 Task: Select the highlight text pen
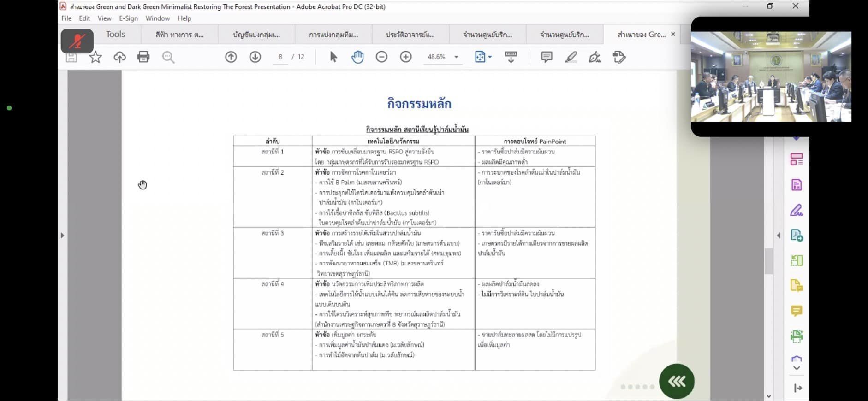(571, 57)
